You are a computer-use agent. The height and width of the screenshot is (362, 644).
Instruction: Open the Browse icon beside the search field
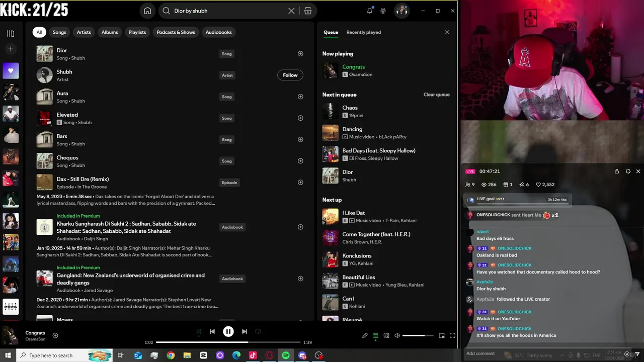click(x=308, y=11)
